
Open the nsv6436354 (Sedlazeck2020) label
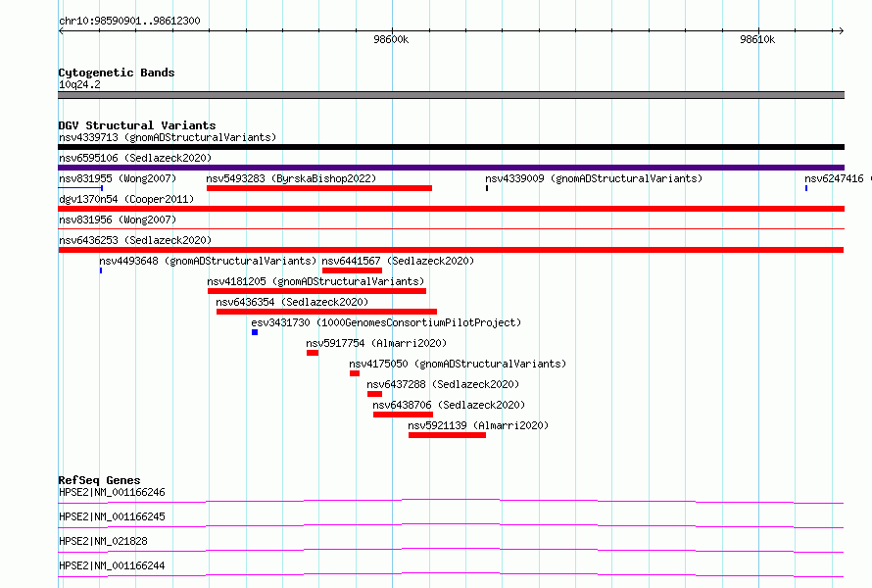click(x=292, y=302)
